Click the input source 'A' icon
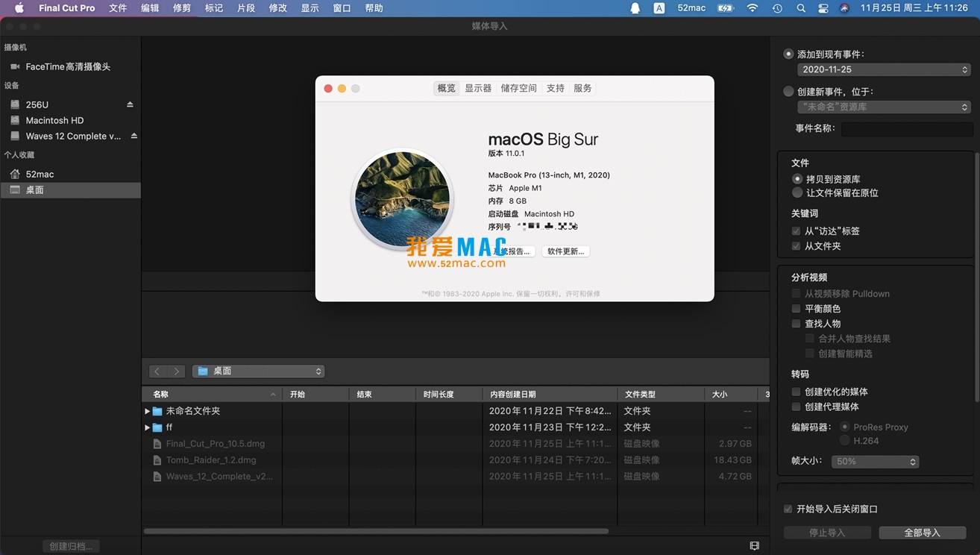 click(659, 8)
